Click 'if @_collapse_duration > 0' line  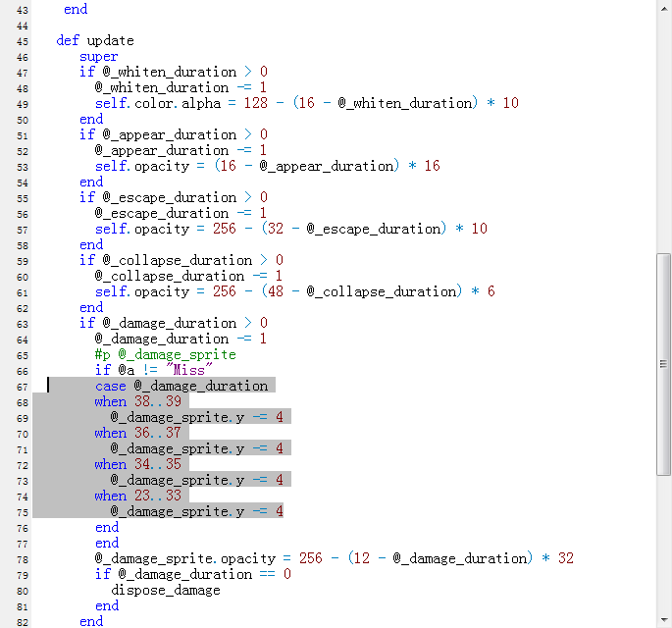tap(181, 261)
